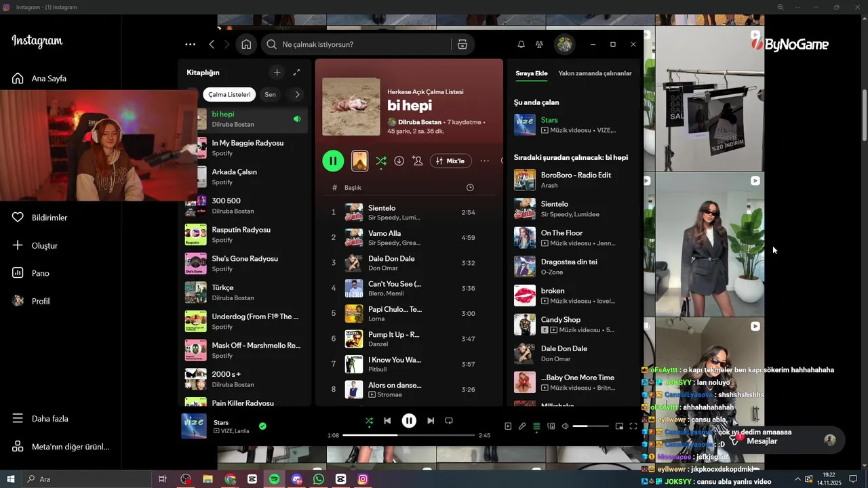Image resolution: width=868 pixels, height=488 pixels.
Task: Expand Daha fazla in the Instagram menu
Action: tap(40, 419)
